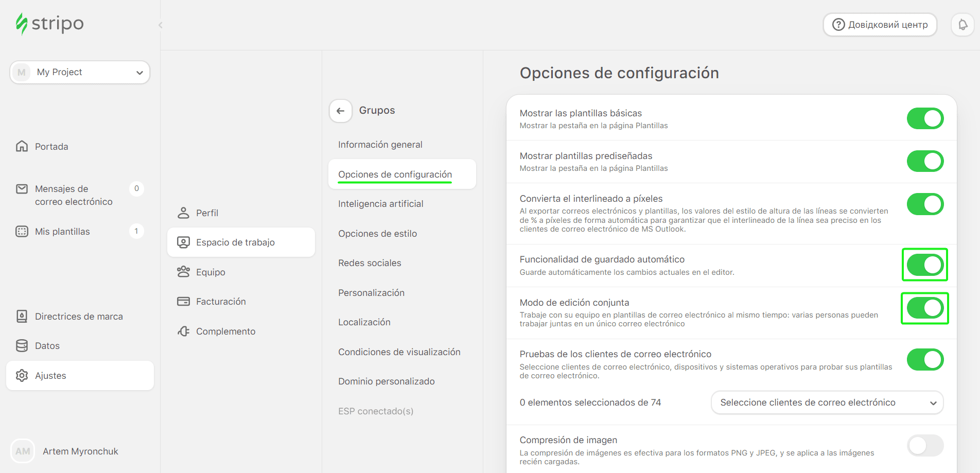The width and height of the screenshot is (980, 473).
Task: Click the Mis plantillas grid icon
Action: 22,231
